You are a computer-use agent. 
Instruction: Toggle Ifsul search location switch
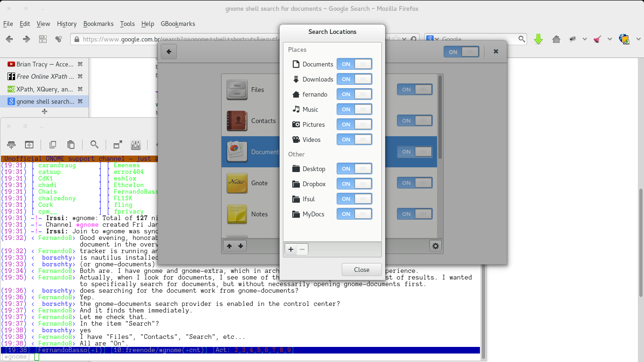click(x=354, y=199)
